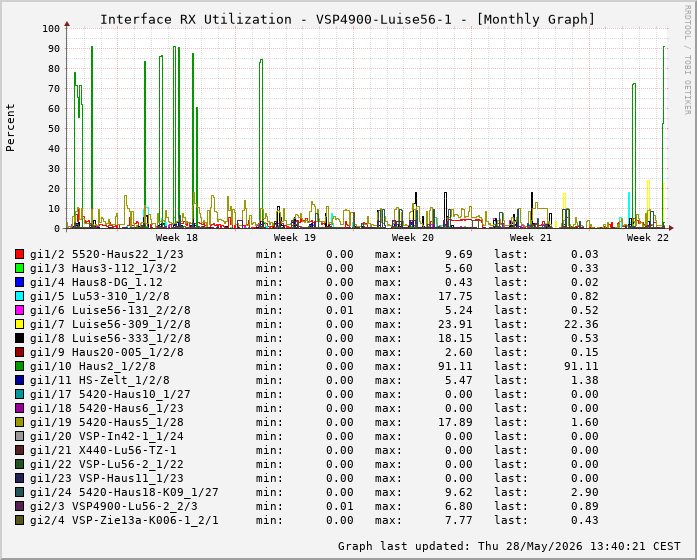Click the legend label gi1/19 5420-Haus5_1/28
Image resolution: width=697 pixels, height=560 pixels.
(107, 422)
